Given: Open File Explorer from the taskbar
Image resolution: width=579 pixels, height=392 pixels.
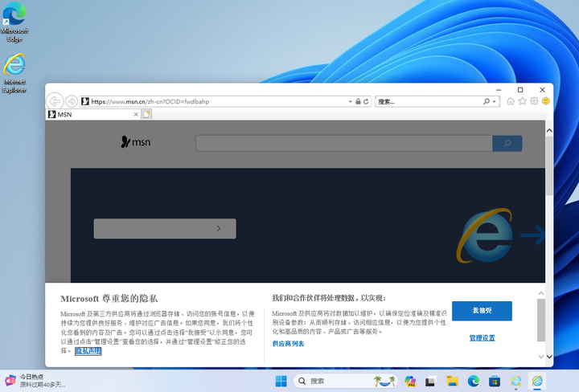Looking at the screenshot, I should pyautogui.click(x=452, y=381).
